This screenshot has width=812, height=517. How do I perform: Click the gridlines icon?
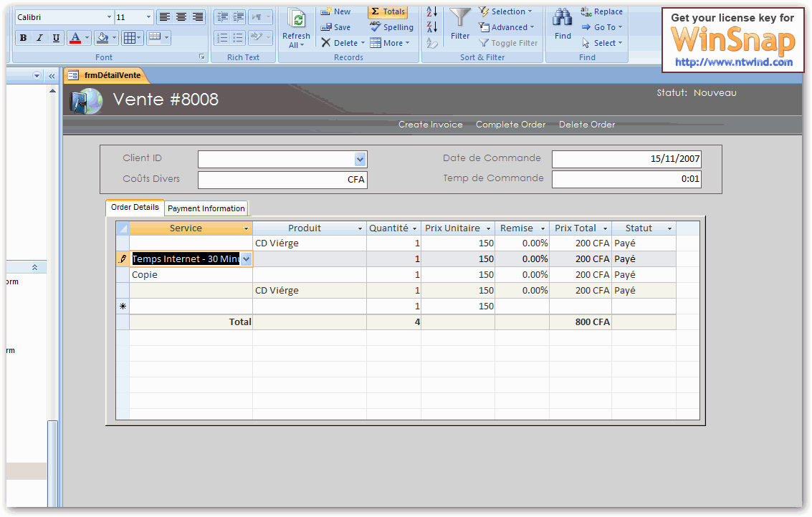pos(130,37)
